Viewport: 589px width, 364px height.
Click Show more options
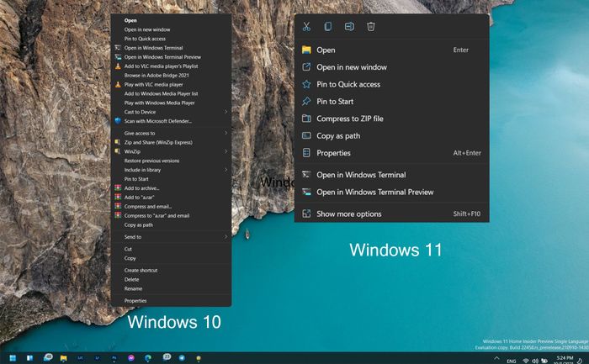(x=391, y=214)
